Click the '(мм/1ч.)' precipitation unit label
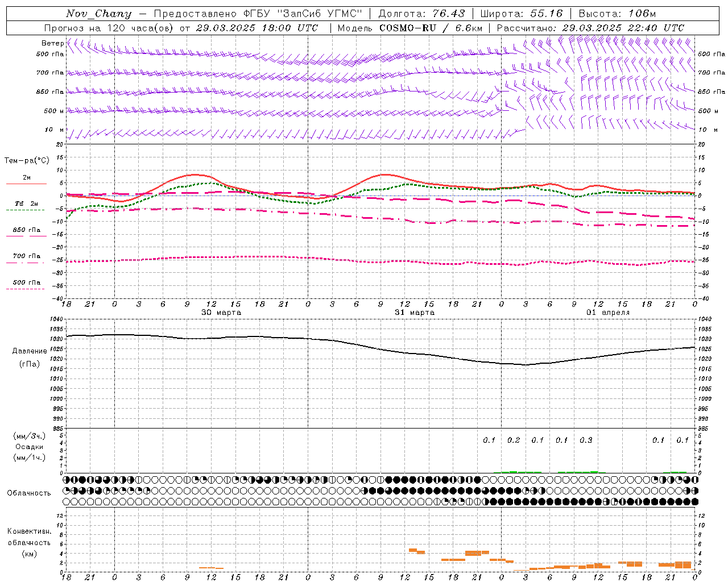The width and height of the screenshot is (728, 582). [30, 457]
